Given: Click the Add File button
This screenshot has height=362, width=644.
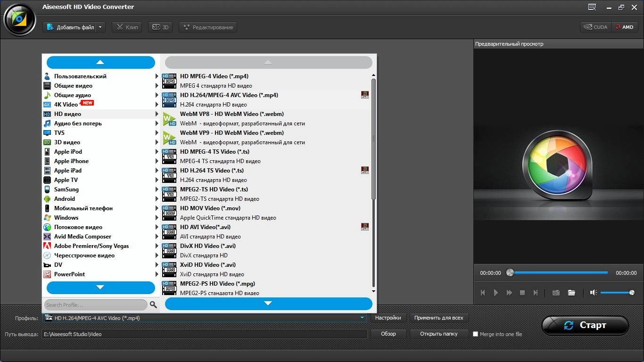Looking at the screenshot, I should [69, 27].
